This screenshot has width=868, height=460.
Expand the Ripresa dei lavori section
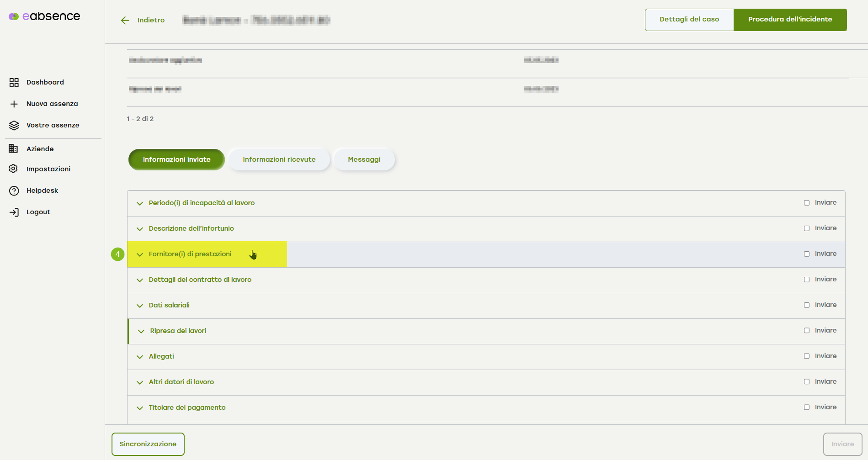178,331
